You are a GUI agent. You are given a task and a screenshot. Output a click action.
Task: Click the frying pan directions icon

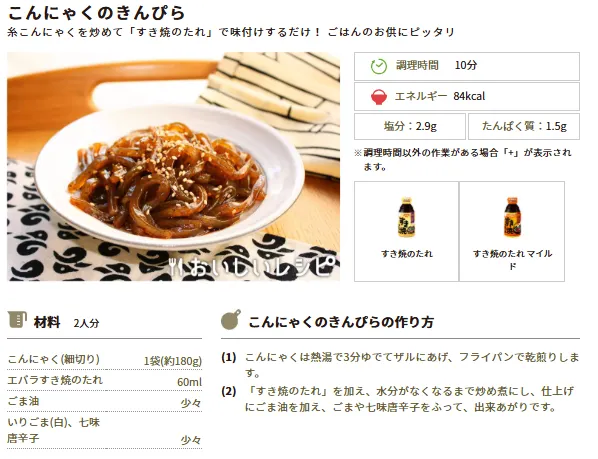(x=231, y=319)
